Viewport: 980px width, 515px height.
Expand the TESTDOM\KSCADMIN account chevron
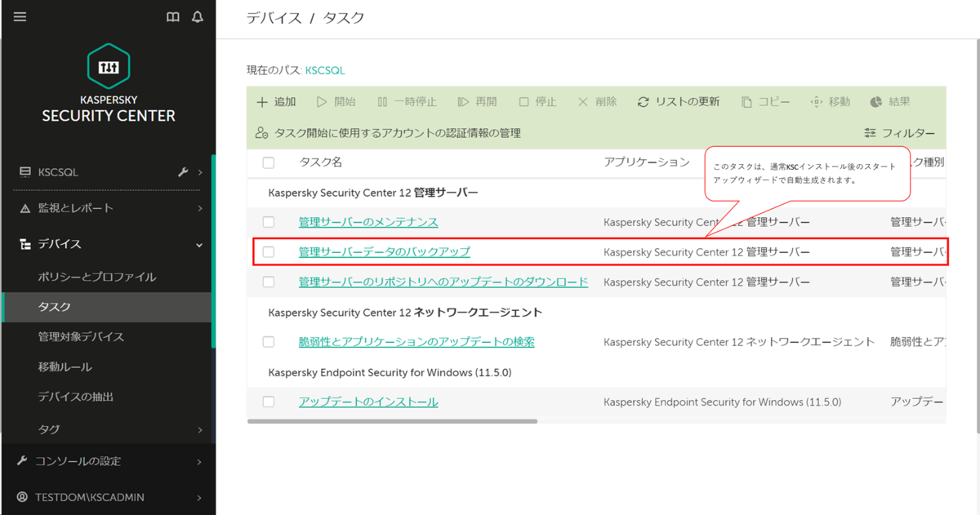click(200, 497)
